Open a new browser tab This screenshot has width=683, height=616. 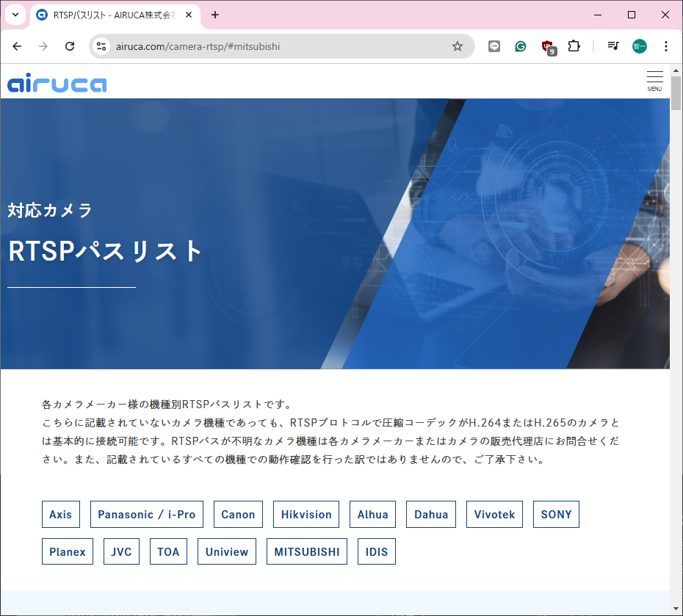tap(215, 15)
